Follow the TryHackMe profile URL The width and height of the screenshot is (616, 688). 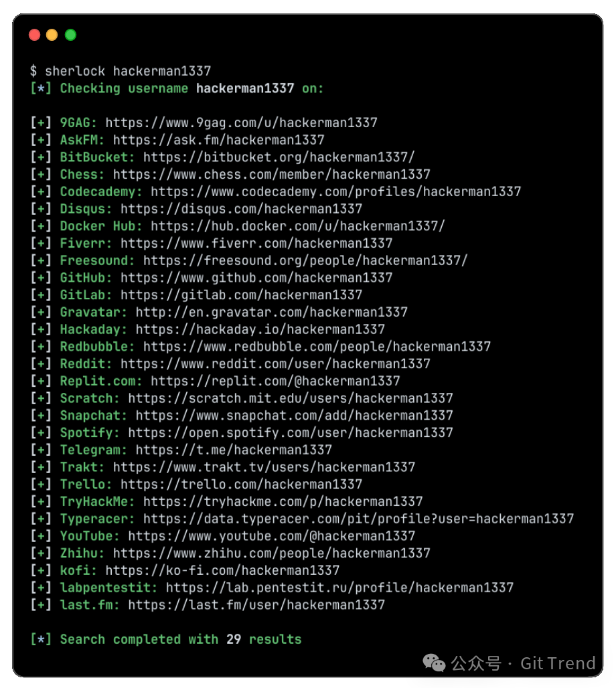coord(283,501)
